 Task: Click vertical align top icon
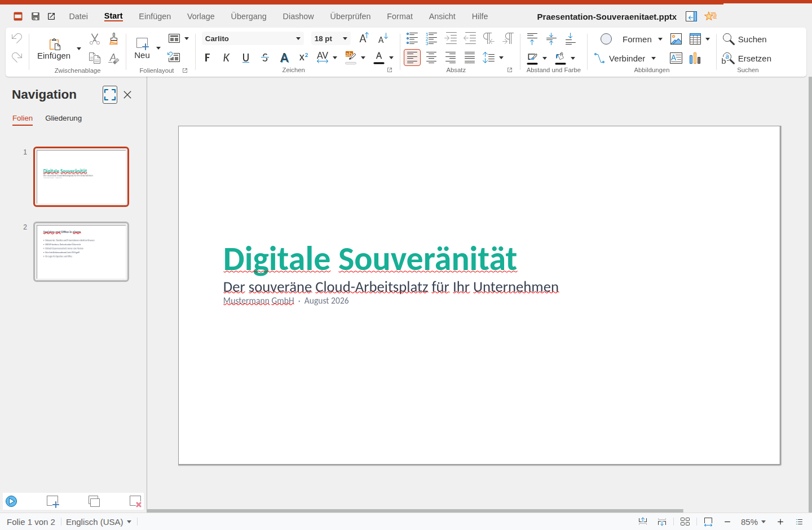tap(532, 38)
